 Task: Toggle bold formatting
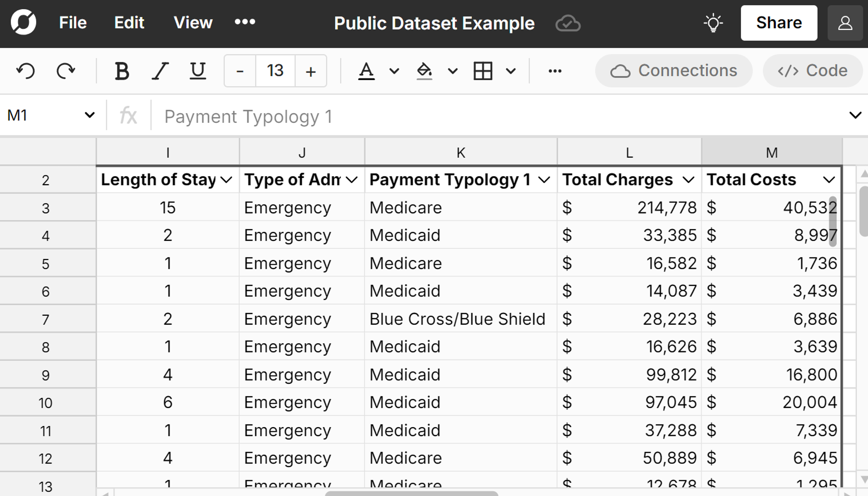[122, 71]
